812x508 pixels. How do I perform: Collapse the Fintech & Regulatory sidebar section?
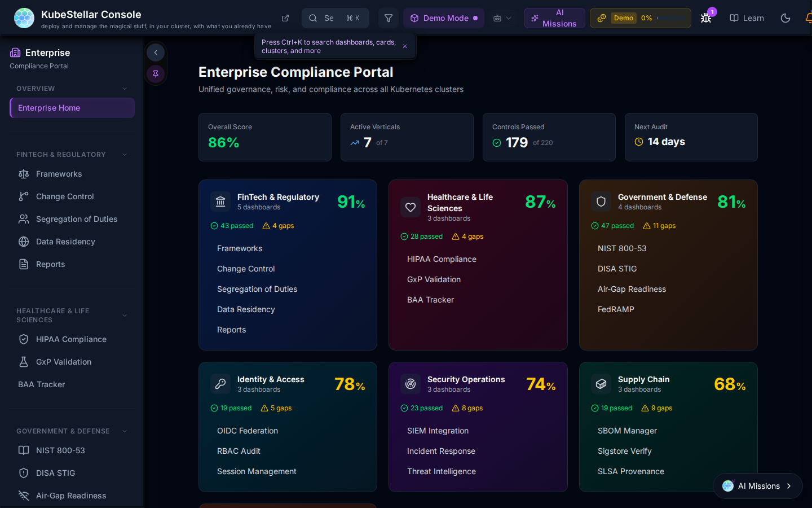pos(125,155)
